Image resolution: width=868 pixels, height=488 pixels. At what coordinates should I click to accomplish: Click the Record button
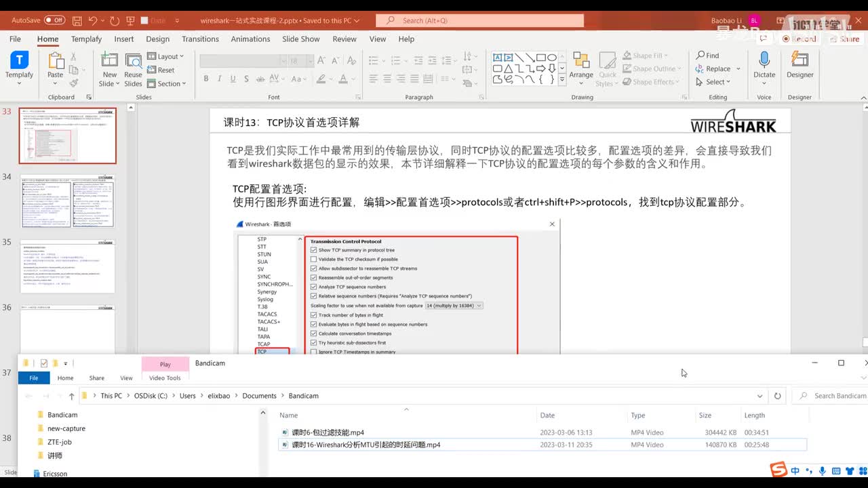point(799,39)
